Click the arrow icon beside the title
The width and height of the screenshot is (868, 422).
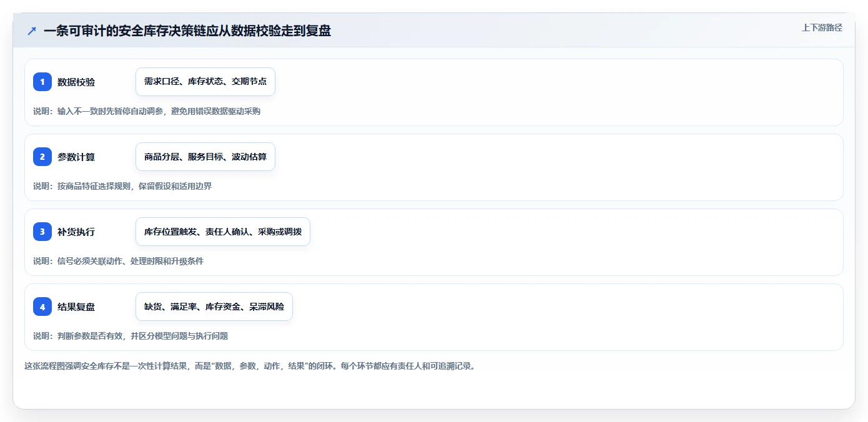(x=32, y=31)
